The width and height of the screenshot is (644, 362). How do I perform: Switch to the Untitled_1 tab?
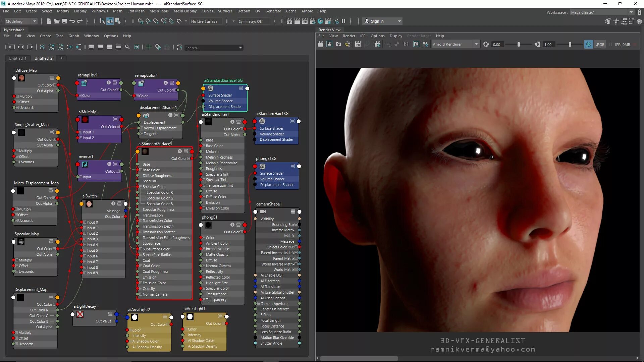point(17,58)
